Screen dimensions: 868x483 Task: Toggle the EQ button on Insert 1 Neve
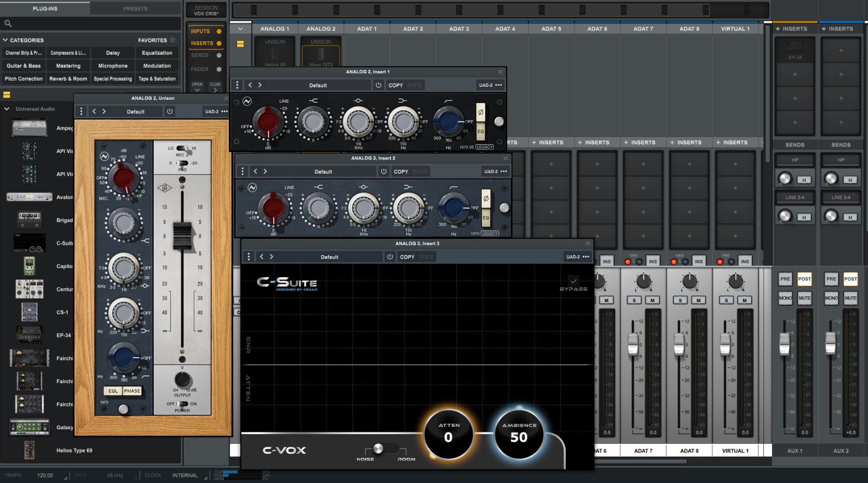(x=481, y=131)
